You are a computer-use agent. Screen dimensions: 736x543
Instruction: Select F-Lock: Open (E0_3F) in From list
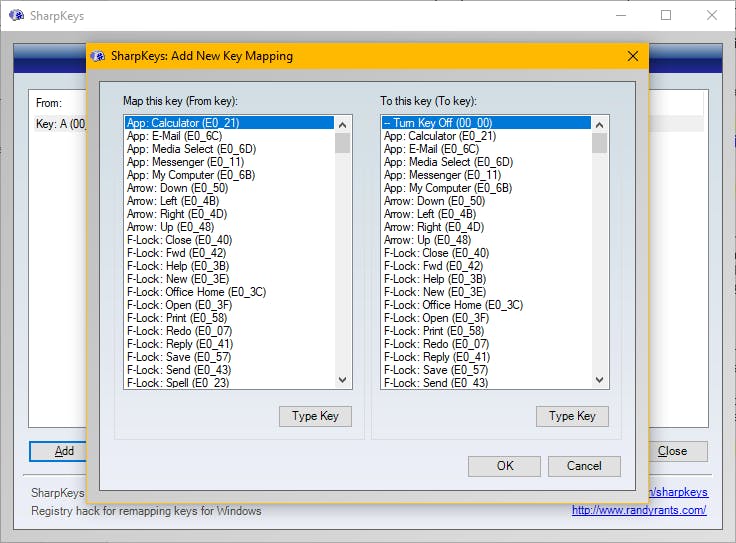[230, 305]
